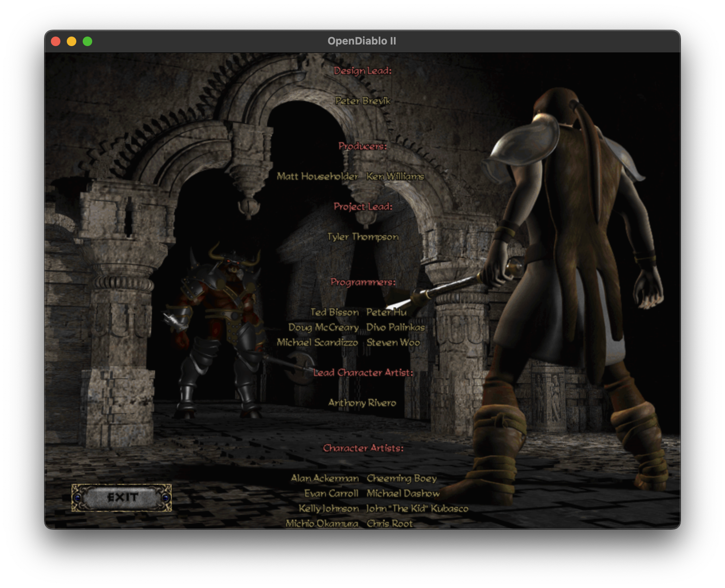Click the name 'Michio Okamura'

pos(322,524)
